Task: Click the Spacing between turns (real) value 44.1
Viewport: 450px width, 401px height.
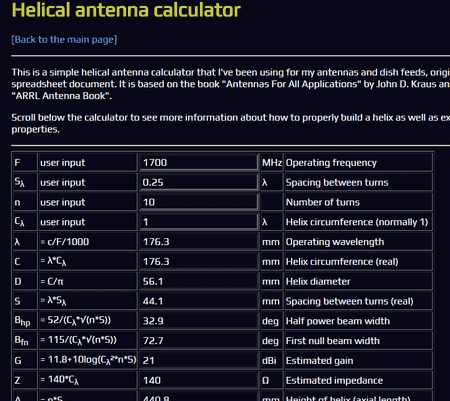Action: (199, 301)
